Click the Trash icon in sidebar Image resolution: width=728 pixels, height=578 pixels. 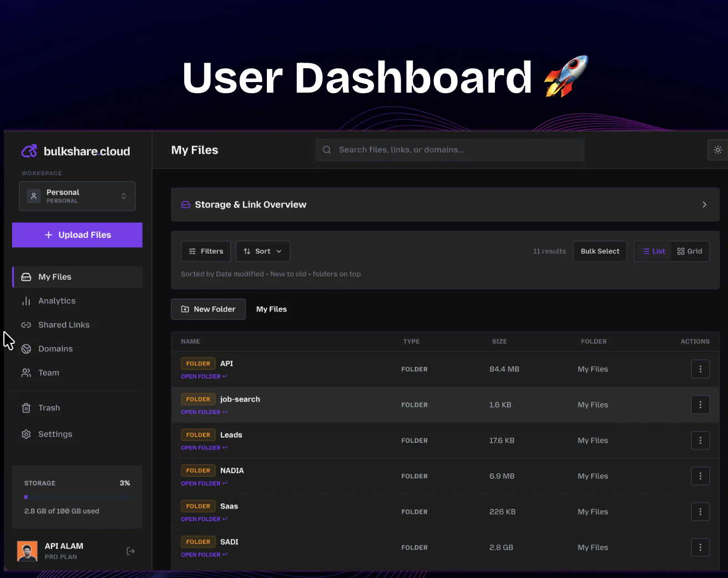(26, 408)
